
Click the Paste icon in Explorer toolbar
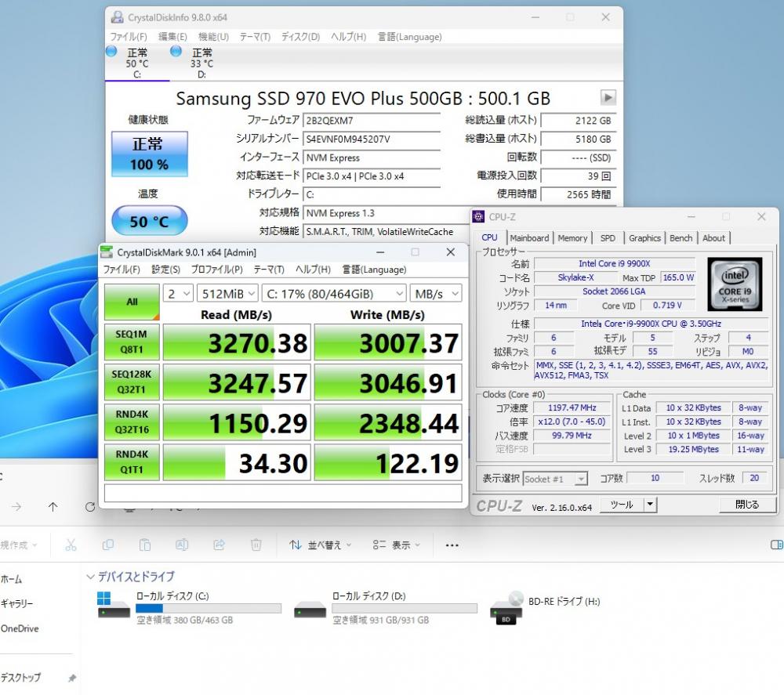coord(145,545)
